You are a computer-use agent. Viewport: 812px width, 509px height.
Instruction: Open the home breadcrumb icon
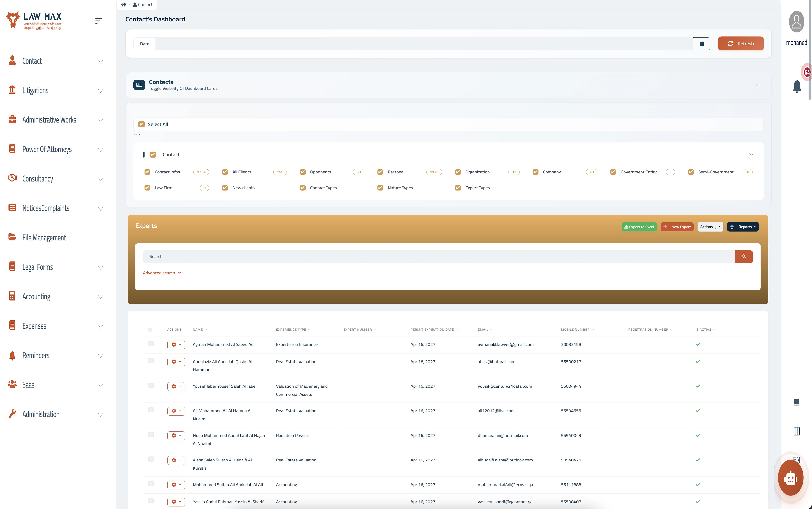tap(124, 5)
